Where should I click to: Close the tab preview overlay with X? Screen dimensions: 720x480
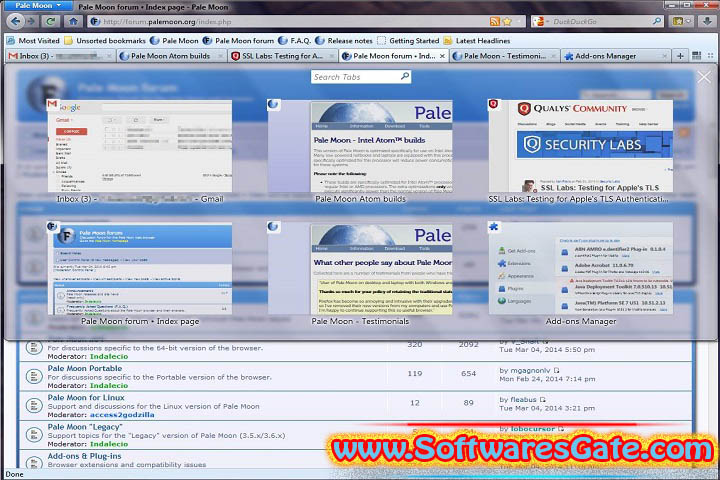704,77
